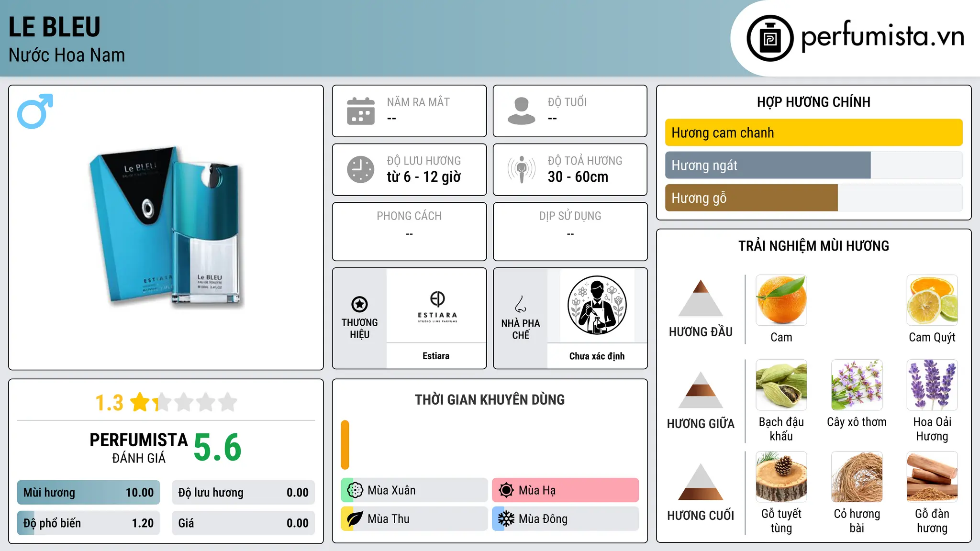Click the HỢP HƯƠNG CHÍNH heading
This screenshot has height=551, width=980.
tap(814, 102)
